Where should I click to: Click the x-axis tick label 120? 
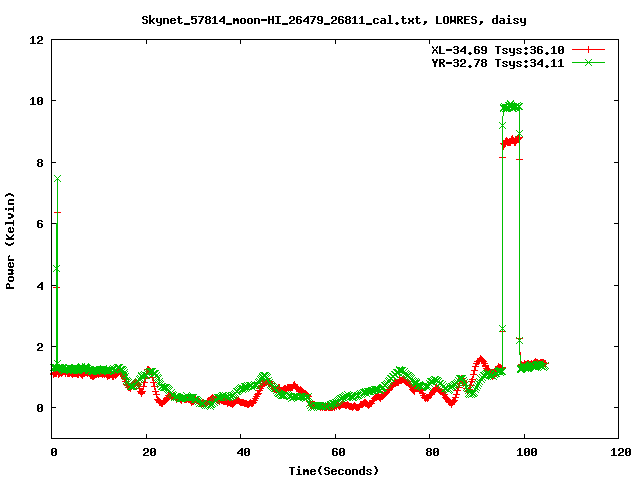pos(621,452)
